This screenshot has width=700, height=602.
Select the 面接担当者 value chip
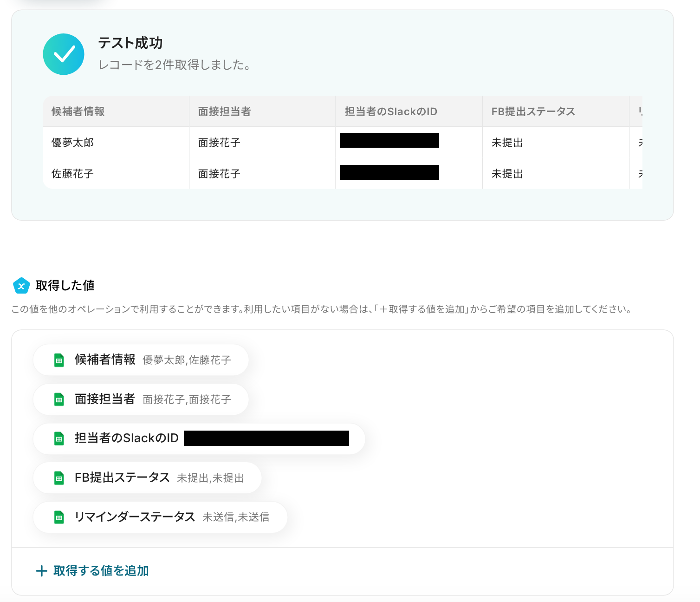tap(141, 399)
